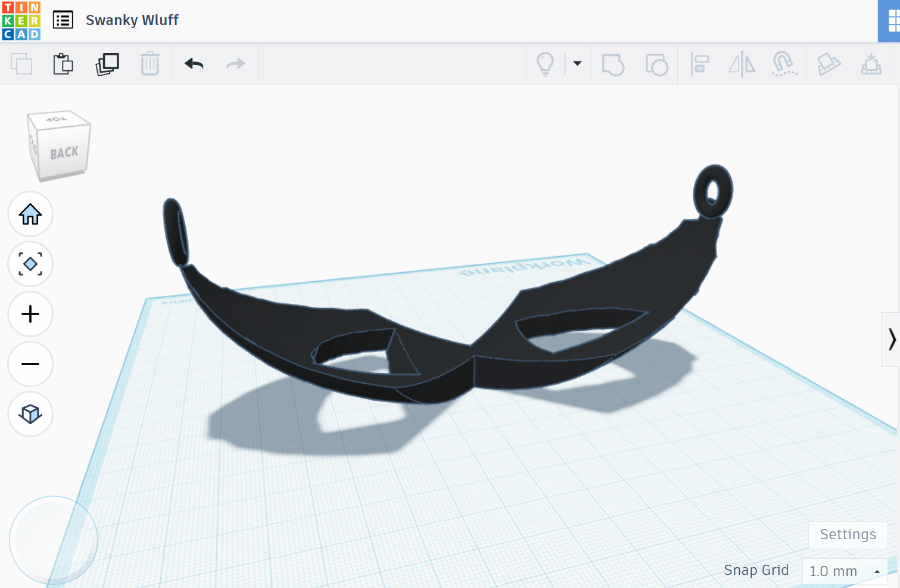900x588 pixels.
Task: Expand the visibility dropdown arrow
Action: pos(577,63)
